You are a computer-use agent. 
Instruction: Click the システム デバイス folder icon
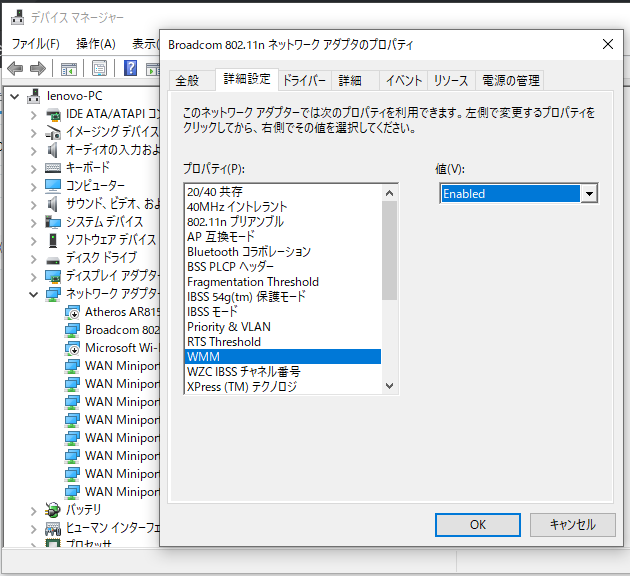coord(53,222)
